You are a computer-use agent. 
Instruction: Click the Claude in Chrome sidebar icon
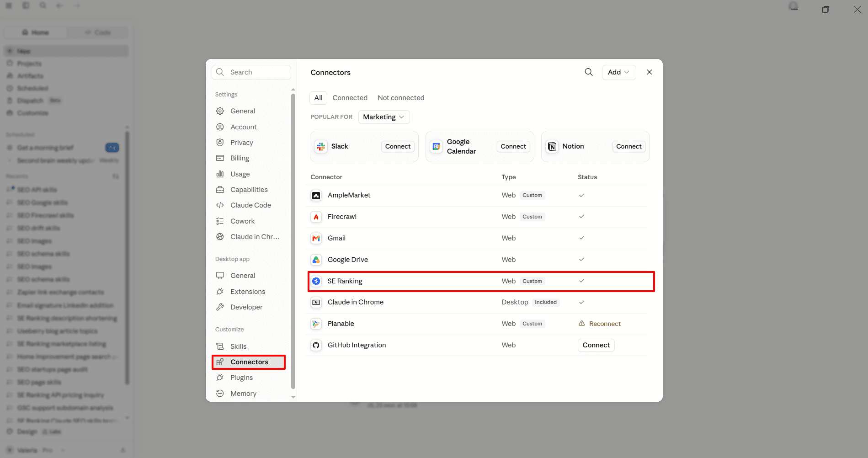(220, 237)
